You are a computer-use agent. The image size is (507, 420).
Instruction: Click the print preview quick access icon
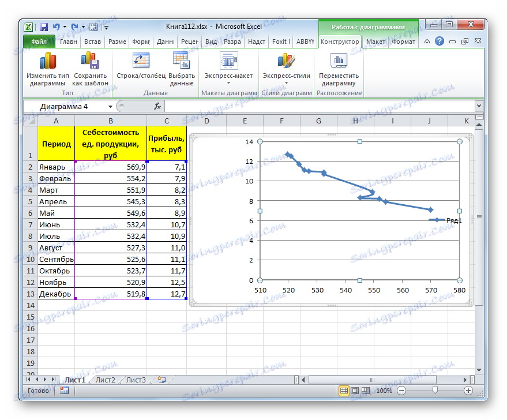point(93,27)
